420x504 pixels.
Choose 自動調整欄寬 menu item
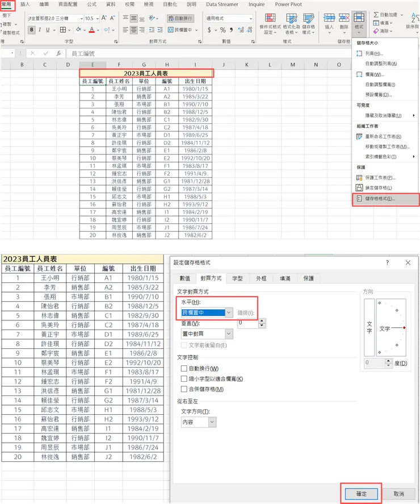(x=380, y=85)
